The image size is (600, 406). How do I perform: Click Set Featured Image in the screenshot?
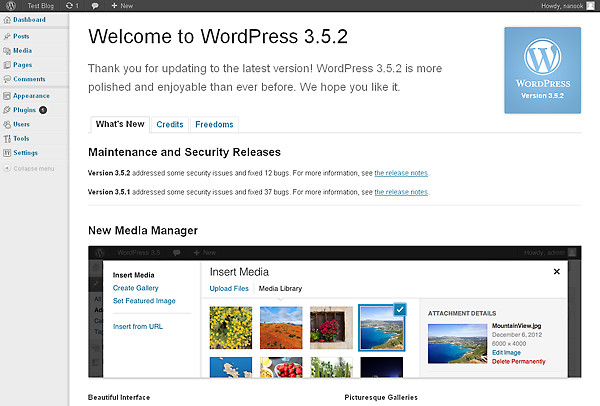click(x=144, y=301)
